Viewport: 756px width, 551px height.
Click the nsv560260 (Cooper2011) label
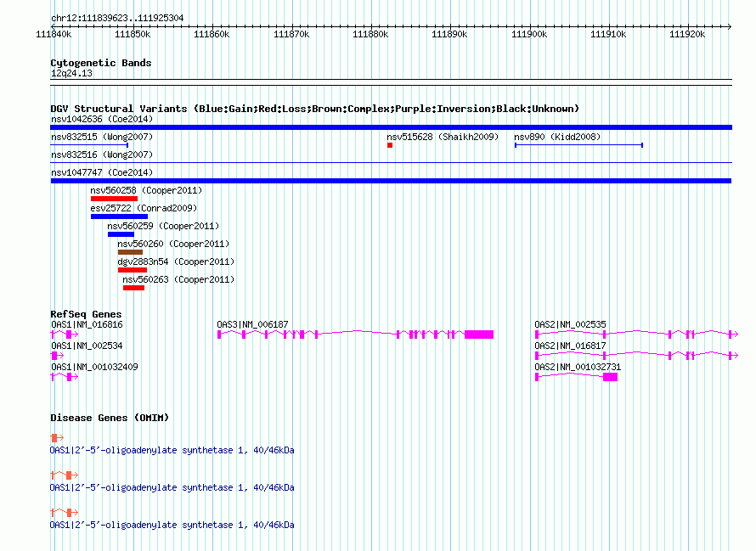pyautogui.click(x=173, y=244)
